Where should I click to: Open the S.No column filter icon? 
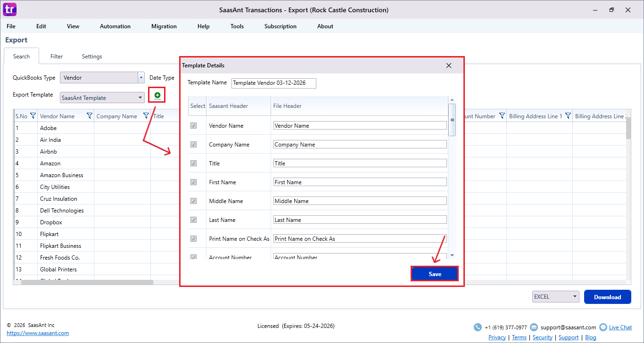tap(33, 116)
